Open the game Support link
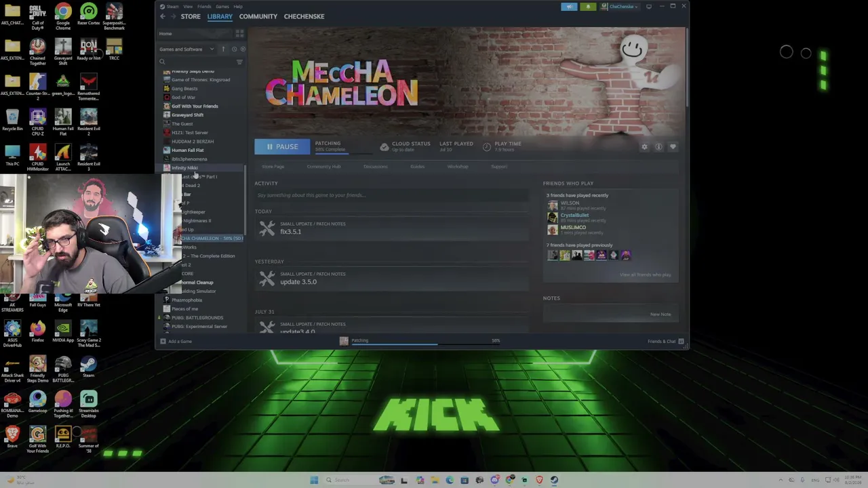Image resolution: width=868 pixels, height=488 pixels. coord(498,167)
